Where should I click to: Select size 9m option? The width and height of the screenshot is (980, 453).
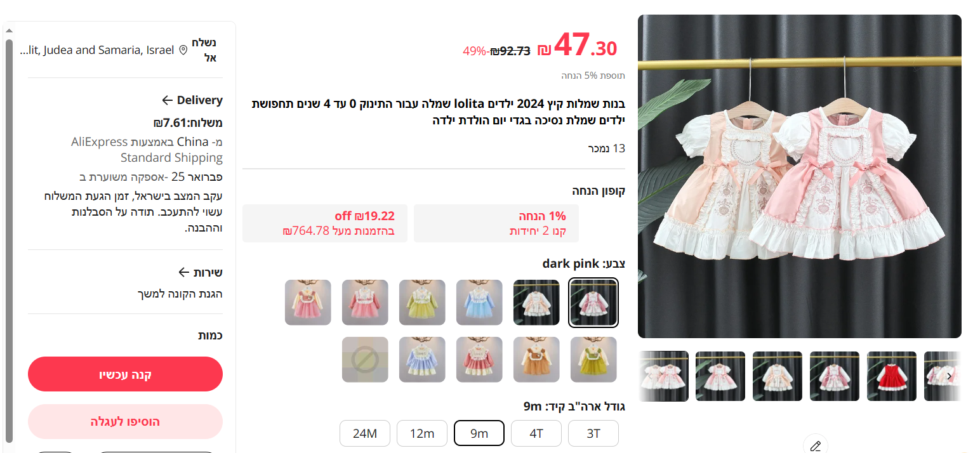coord(479,433)
